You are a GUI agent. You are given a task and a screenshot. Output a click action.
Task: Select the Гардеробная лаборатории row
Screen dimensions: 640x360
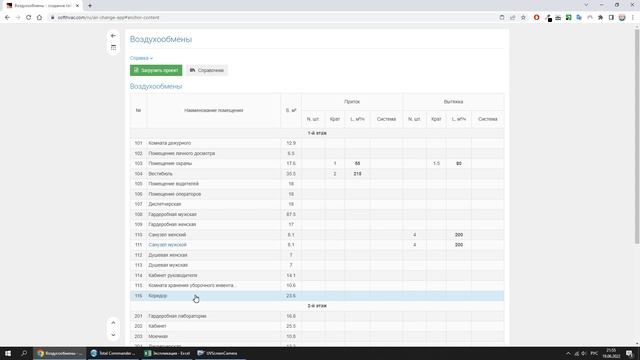tap(317, 316)
